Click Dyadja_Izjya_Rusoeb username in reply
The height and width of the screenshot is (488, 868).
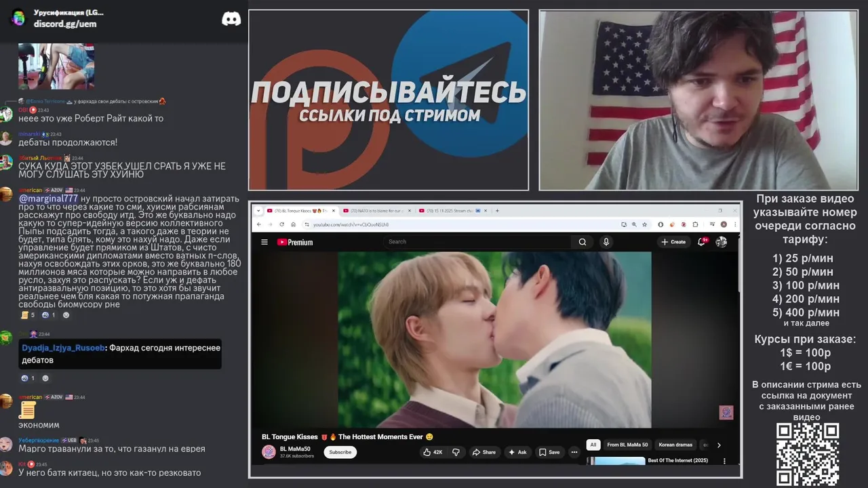64,348
